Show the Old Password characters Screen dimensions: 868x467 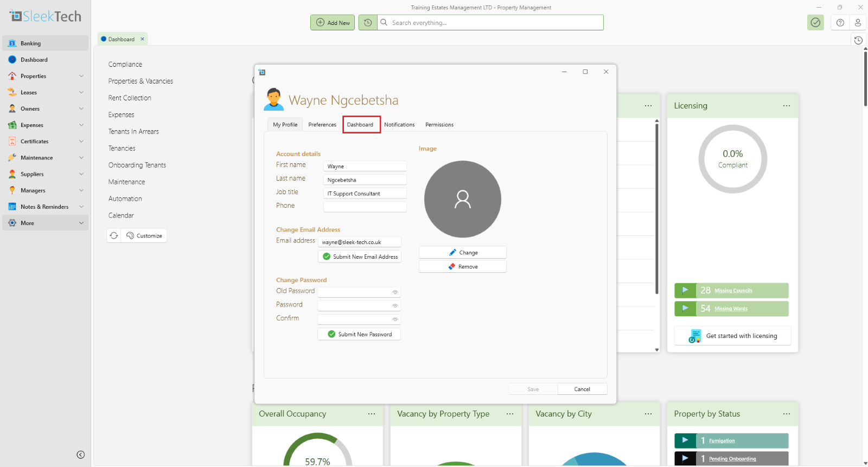pos(395,292)
